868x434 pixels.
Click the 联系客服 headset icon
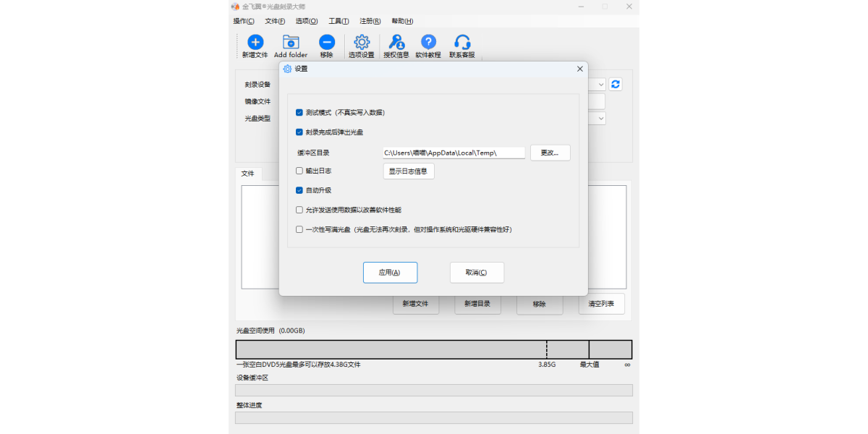462,43
